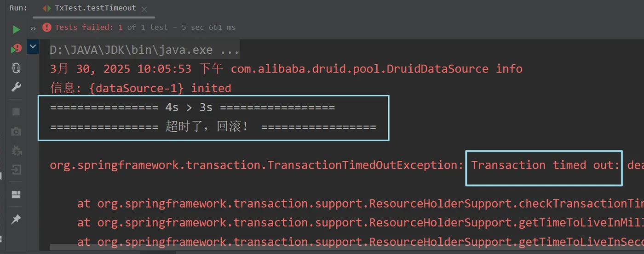The height and width of the screenshot is (254, 644).
Task: Expand folded java.exe command line
Action: [145, 50]
